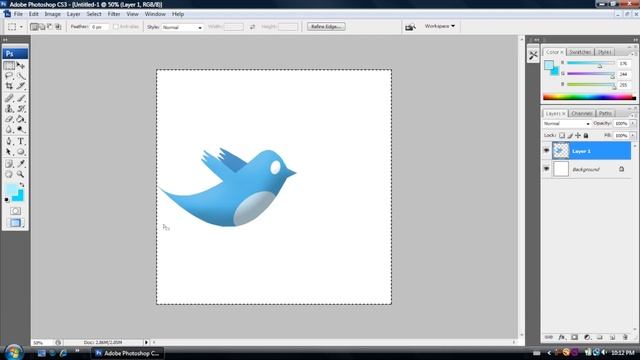
Task: Select the Clone Stamp tool
Action: [9, 109]
